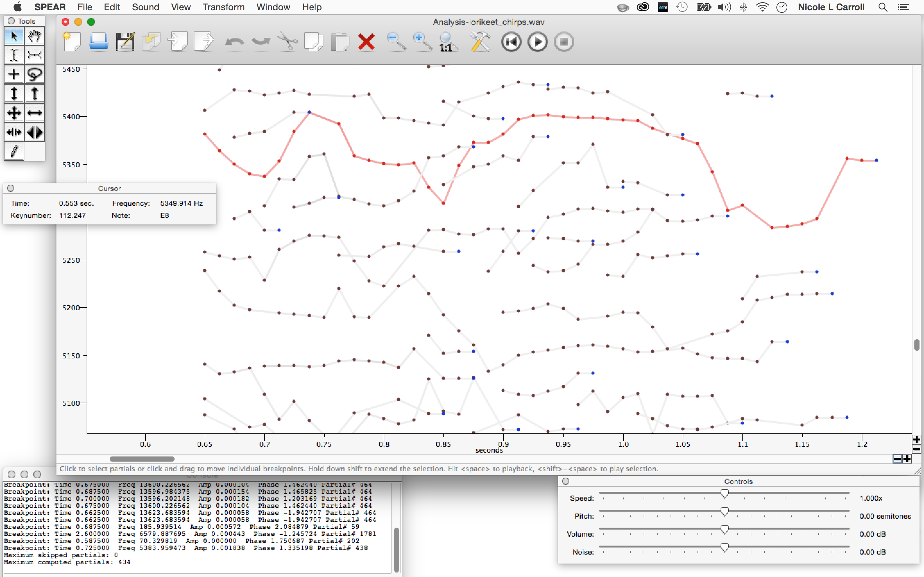Click the save file icon
This screenshot has width=924, height=577.
(125, 42)
